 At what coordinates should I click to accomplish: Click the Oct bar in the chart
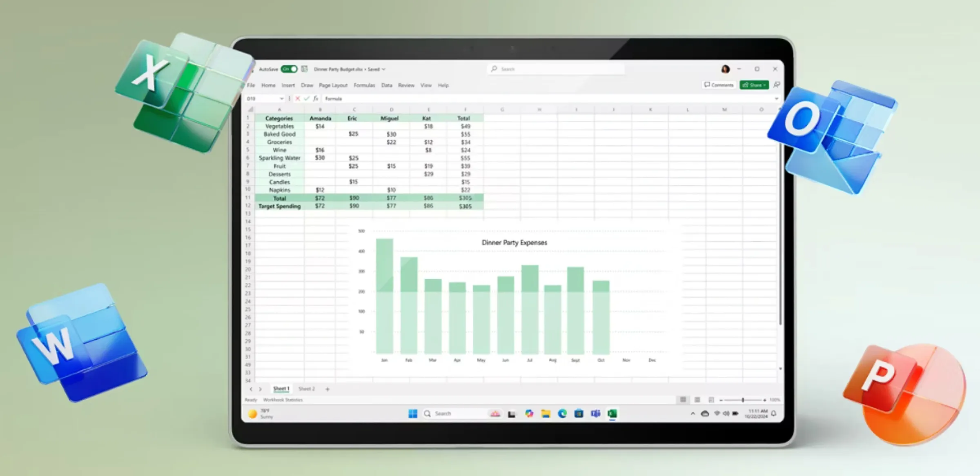[x=601, y=317]
